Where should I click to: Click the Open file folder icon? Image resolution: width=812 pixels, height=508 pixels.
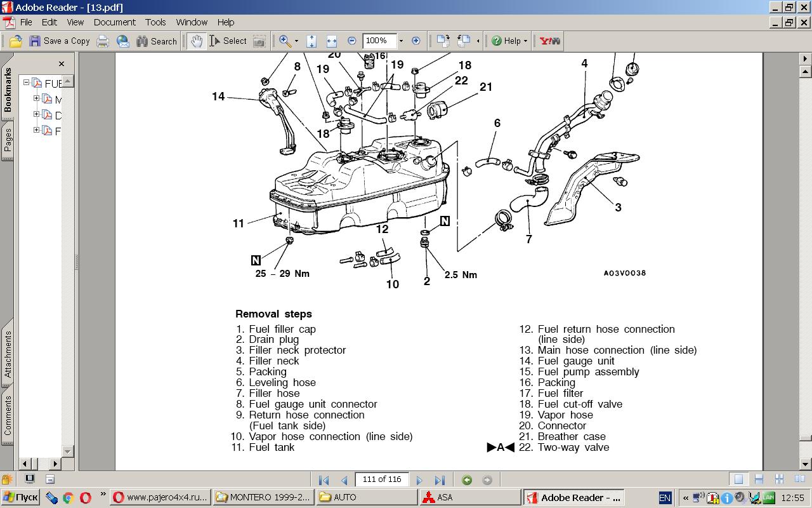(16, 41)
